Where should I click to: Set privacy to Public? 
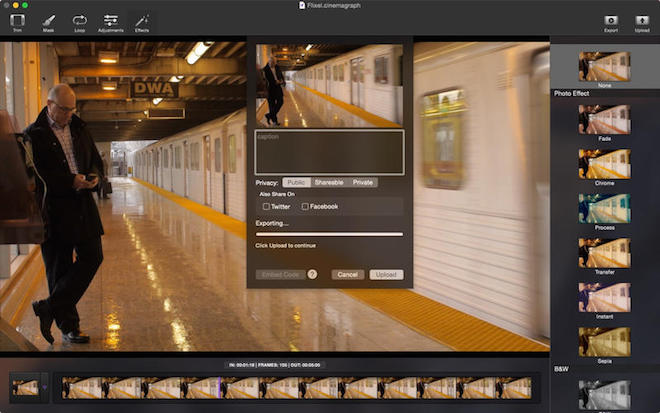coord(295,183)
